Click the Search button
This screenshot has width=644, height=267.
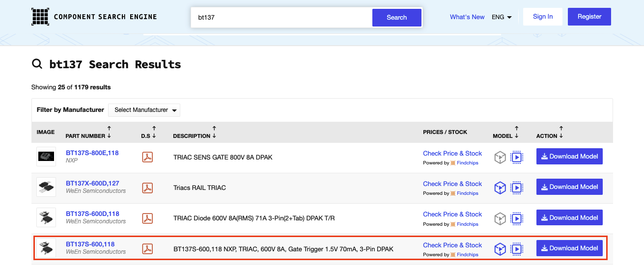pos(396,17)
